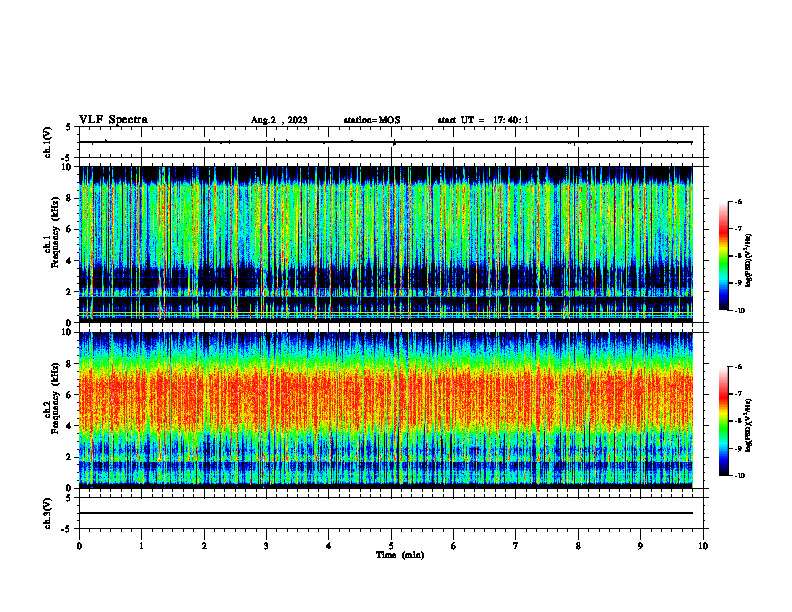Click the "station=MOS" header label
This screenshot has width=792, height=612.
(x=372, y=120)
